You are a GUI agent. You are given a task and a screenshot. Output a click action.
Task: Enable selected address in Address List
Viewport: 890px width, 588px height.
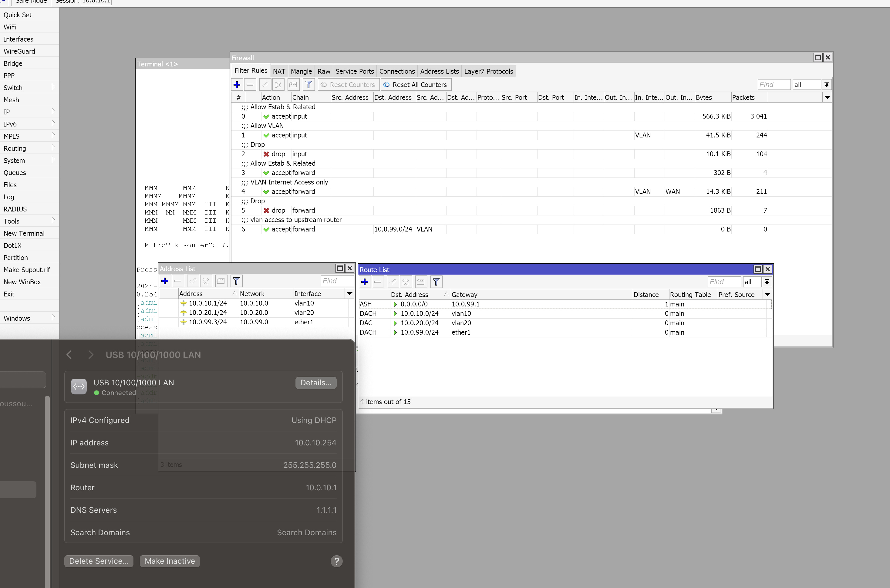pyautogui.click(x=193, y=281)
